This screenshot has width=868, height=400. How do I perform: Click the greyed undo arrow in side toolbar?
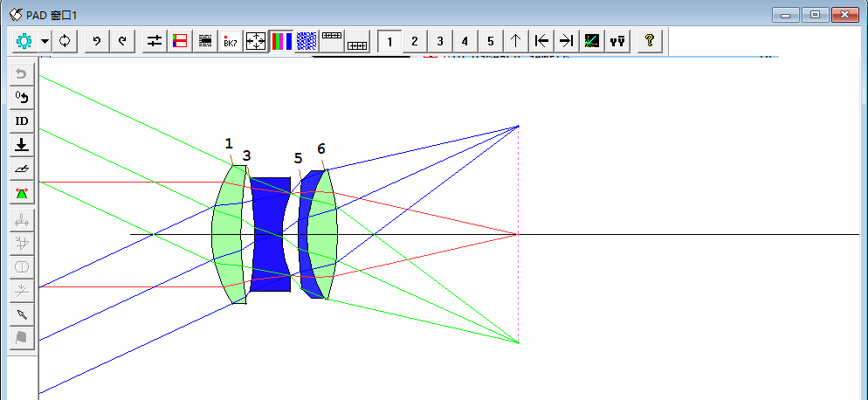(x=22, y=73)
